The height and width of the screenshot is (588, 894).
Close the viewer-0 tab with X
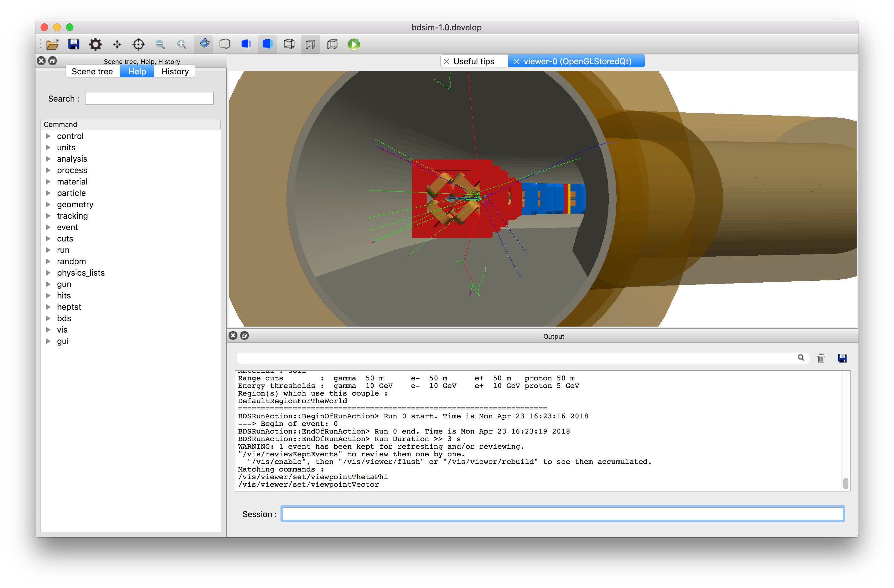point(517,61)
